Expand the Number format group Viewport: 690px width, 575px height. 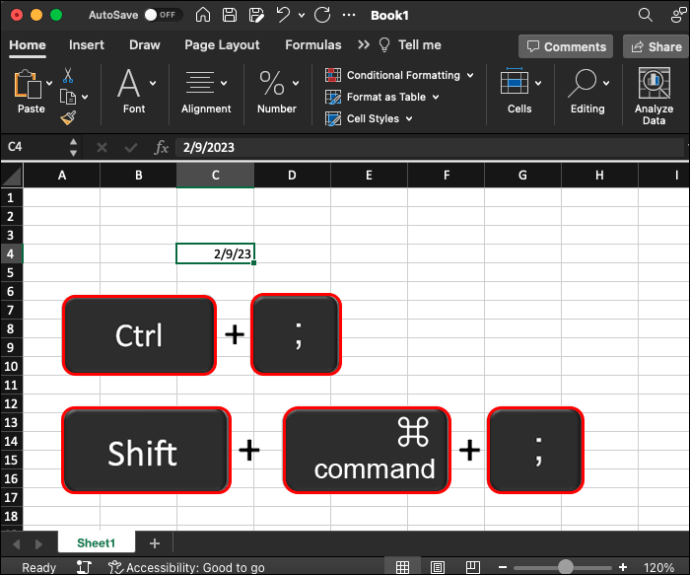[x=276, y=93]
